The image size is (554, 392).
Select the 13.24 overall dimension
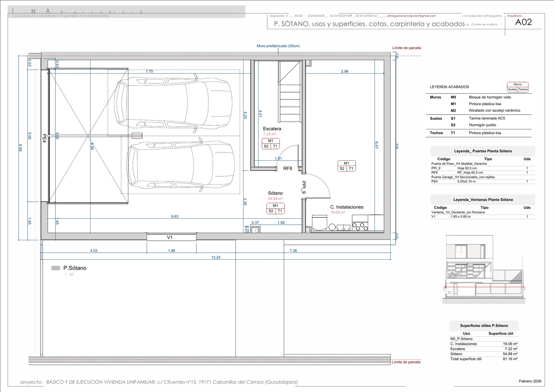point(216,257)
